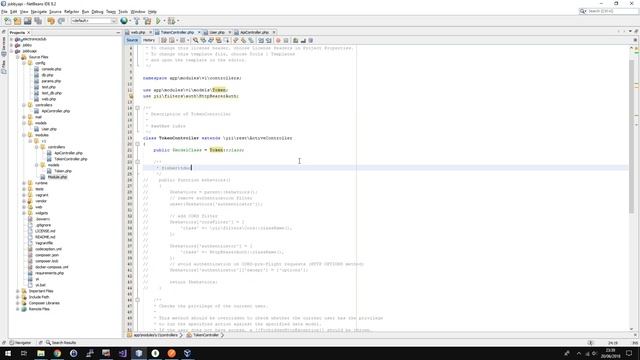Image resolution: width=640 pixels, height=360 pixels.
Task: Click the globe browser icon in toolbar
Action: [x=124, y=21]
